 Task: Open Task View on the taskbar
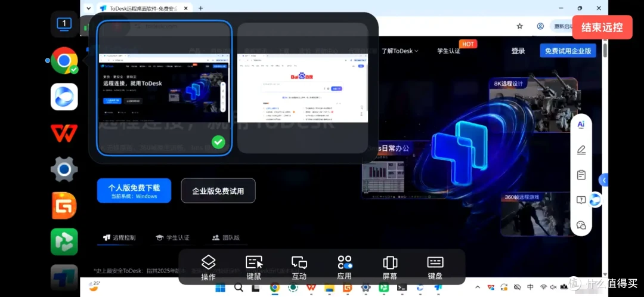pos(255,288)
